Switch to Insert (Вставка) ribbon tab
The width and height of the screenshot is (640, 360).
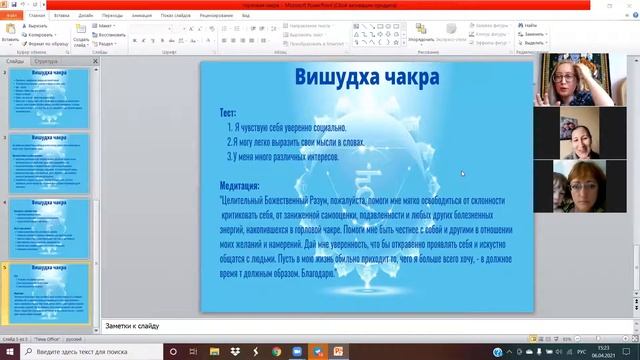(x=62, y=16)
